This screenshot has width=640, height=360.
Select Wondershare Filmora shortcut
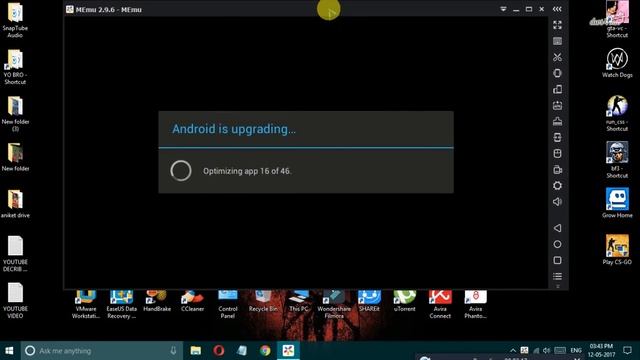click(334, 304)
